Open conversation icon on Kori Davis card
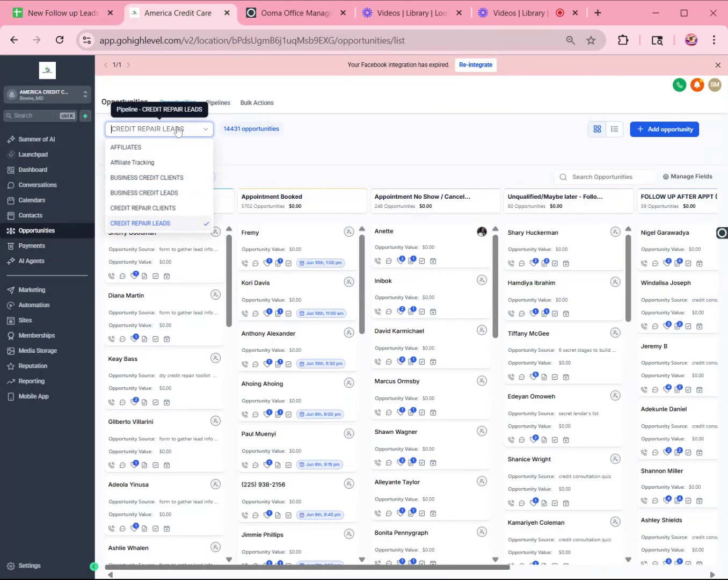This screenshot has width=728, height=580. (256, 314)
